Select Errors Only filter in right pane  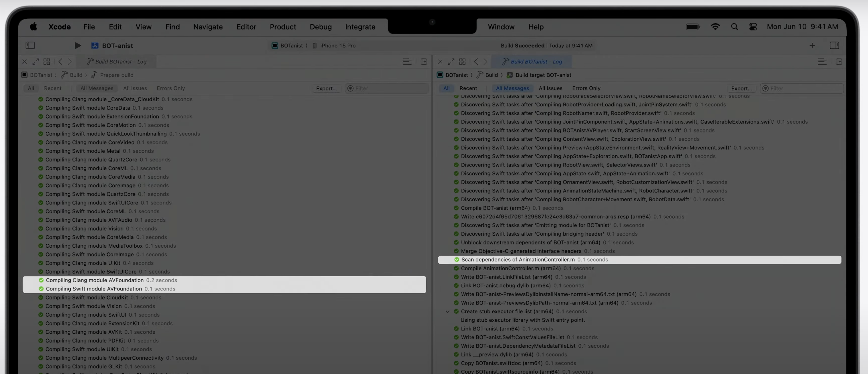tap(586, 88)
